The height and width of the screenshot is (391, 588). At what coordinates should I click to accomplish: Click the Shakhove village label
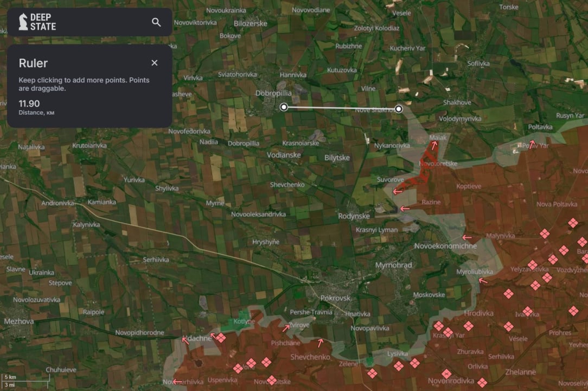click(x=457, y=102)
